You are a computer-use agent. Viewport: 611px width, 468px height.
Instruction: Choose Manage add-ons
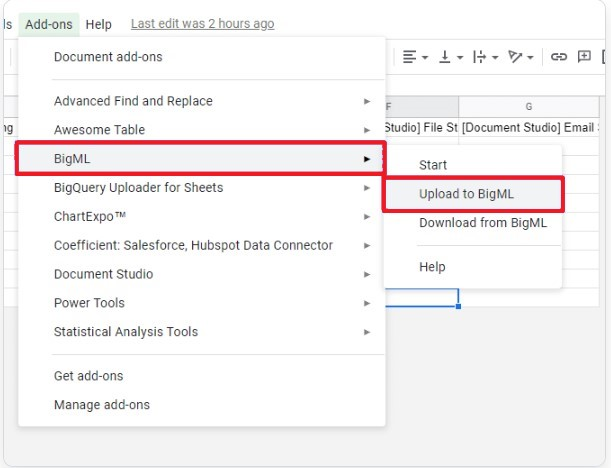202,404
